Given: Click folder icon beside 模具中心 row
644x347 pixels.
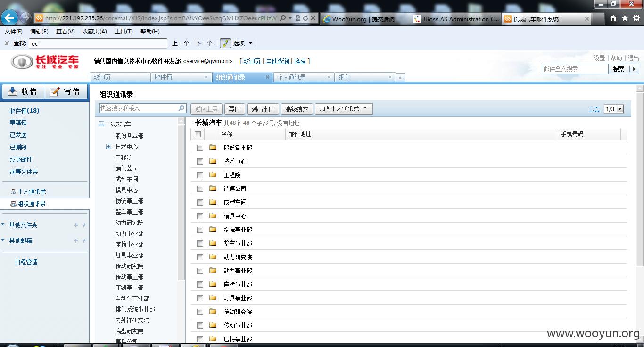Looking at the screenshot, I should [213, 216].
